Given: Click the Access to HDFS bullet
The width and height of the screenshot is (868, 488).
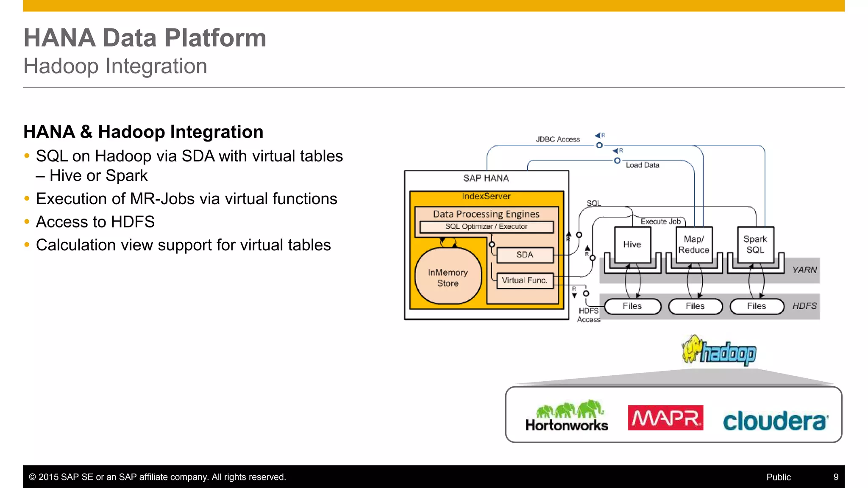Looking at the screenshot, I should (95, 222).
